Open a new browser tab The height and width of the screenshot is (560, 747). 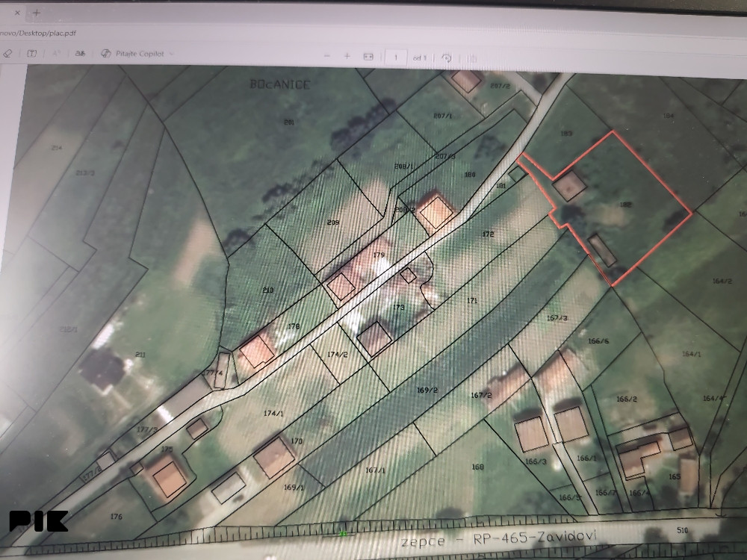[36, 13]
